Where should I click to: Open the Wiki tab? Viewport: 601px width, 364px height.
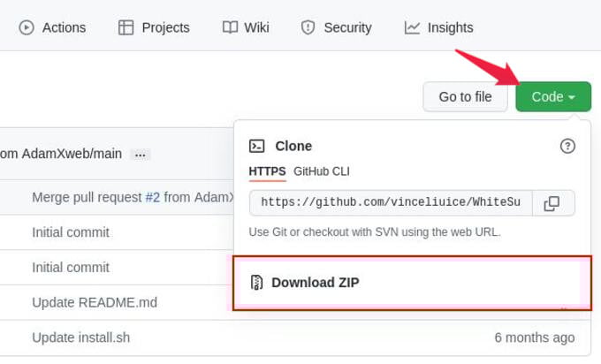click(x=246, y=27)
